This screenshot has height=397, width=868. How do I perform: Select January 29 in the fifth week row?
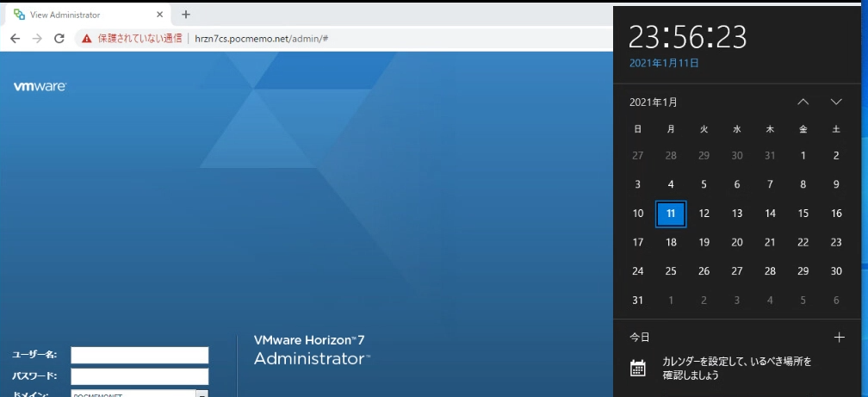(803, 271)
